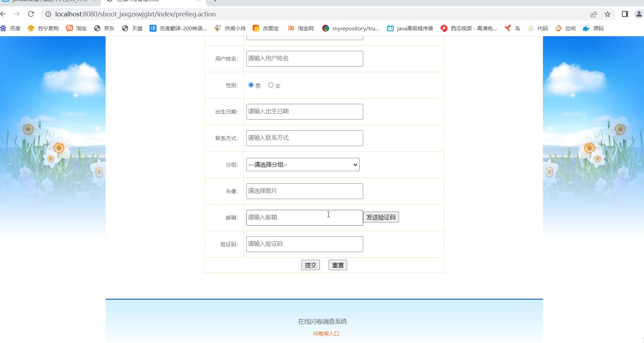This screenshot has width=644, height=343.
Task: Click the 用户姓名: field label
Action: (227, 59)
